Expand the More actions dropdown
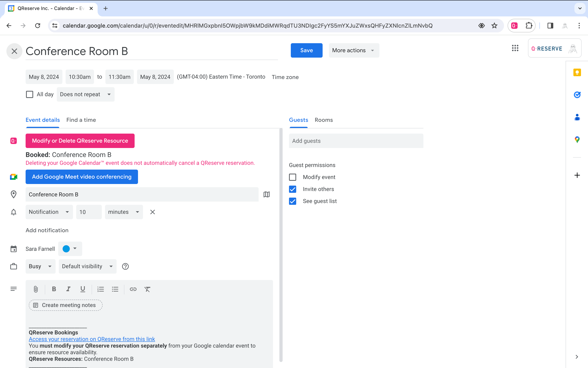Screen dimensions: 588x368 [x=354, y=50]
